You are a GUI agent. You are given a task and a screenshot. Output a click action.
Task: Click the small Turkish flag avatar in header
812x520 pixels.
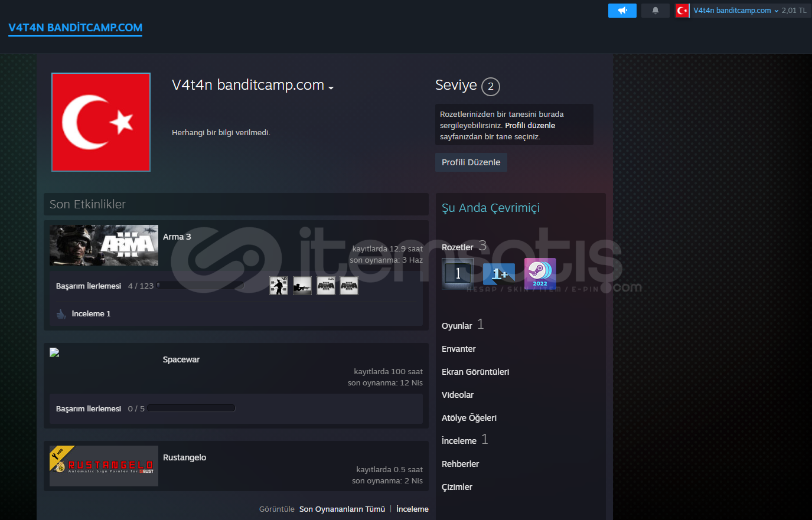coord(682,11)
